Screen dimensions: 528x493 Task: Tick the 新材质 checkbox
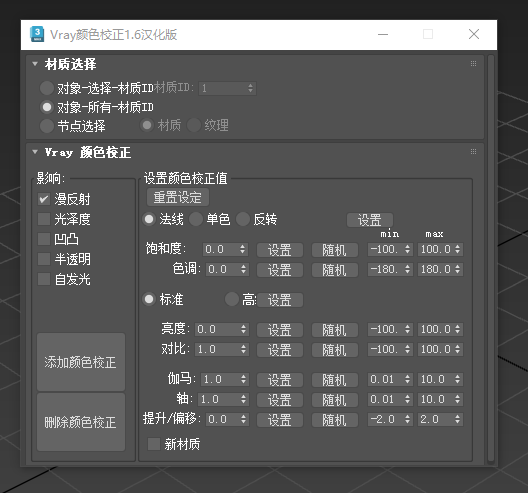tap(154, 444)
